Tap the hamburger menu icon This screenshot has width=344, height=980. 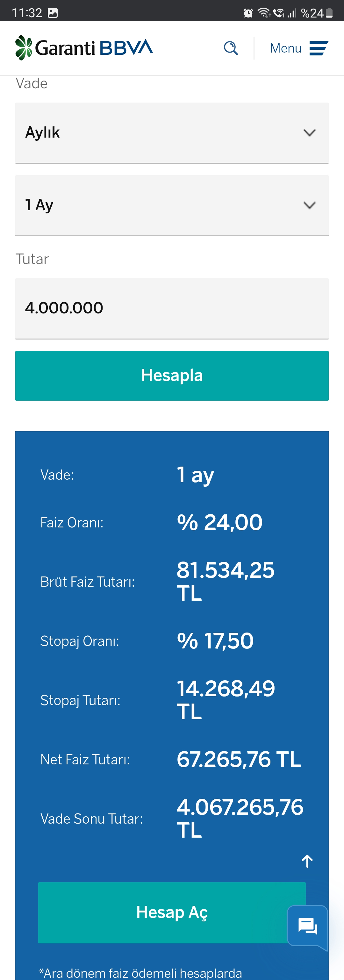pyautogui.click(x=319, y=48)
